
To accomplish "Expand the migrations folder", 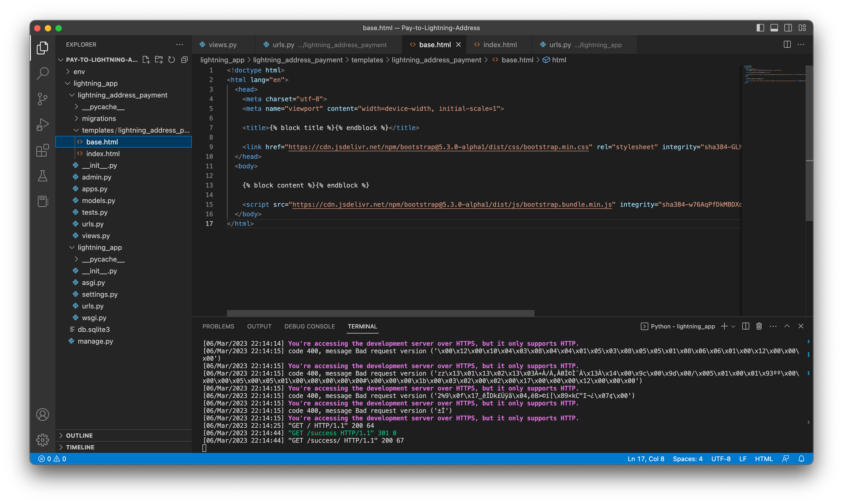I will click(76, 119).
